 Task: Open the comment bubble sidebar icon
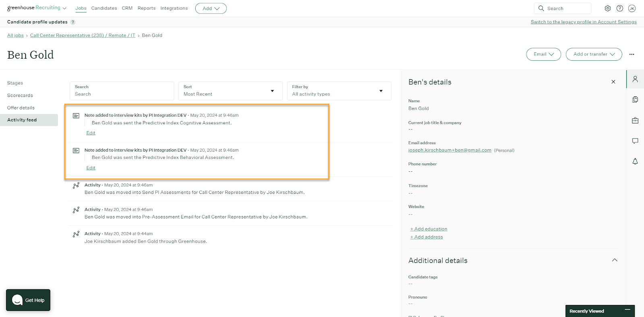point(635,141)
